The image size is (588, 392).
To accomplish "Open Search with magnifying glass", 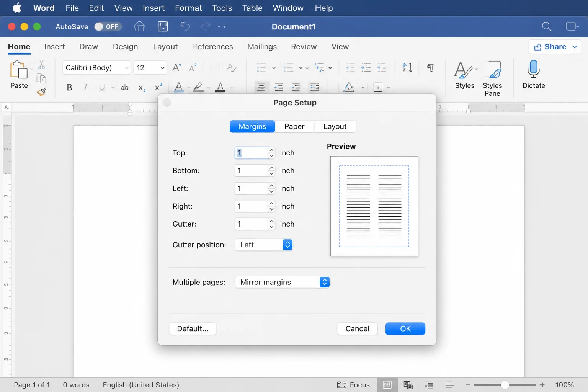I will 547,26.
